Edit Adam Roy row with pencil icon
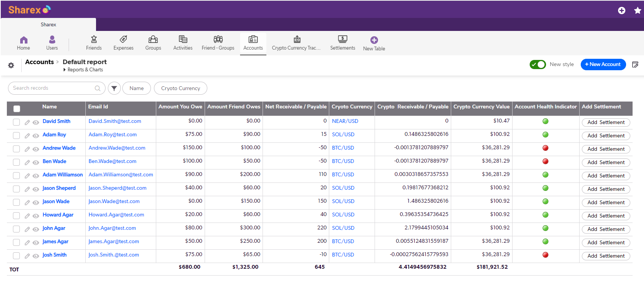The image size is (644, 284). 27,136
